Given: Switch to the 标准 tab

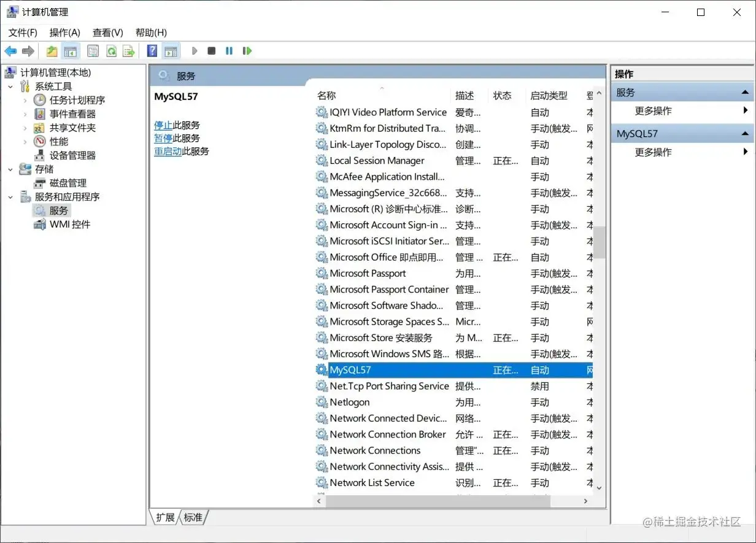Looking at the screenshot, I should click(x=193, y=517).
